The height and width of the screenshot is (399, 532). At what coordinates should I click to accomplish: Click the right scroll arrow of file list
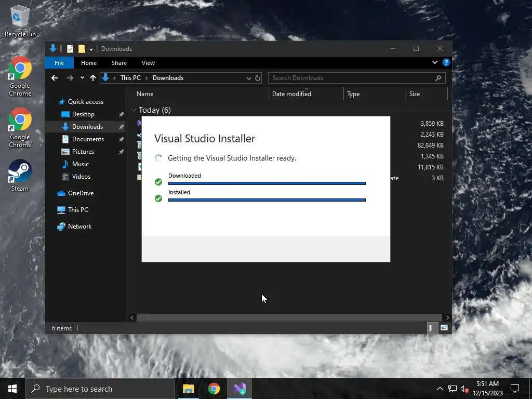click(447, 317)
